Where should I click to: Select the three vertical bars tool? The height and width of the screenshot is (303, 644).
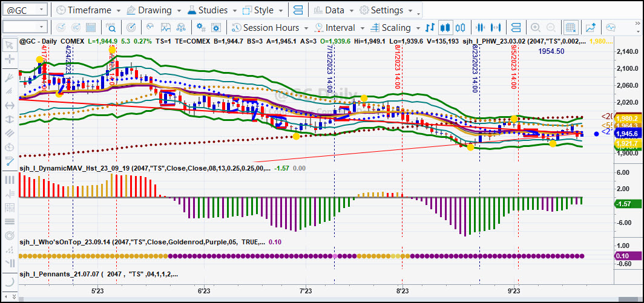point(10,180)
